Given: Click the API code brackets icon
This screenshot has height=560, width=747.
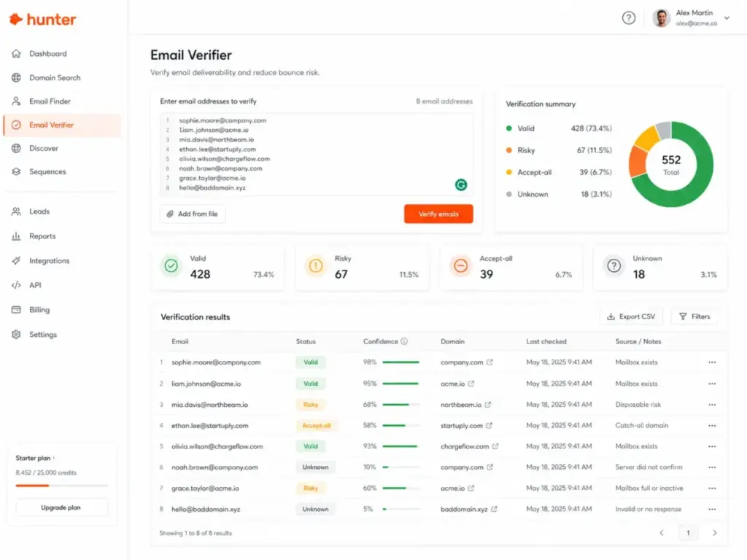Looking at the screenshot, I should (16, 285).
